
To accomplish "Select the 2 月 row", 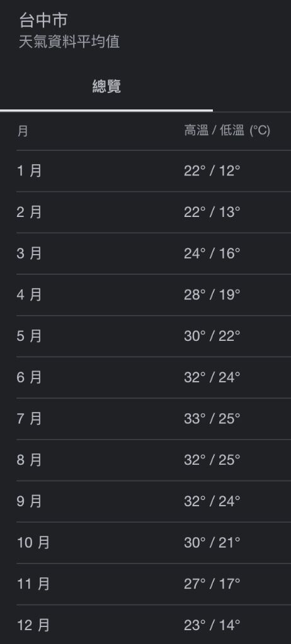I will (x=154, y=213).
